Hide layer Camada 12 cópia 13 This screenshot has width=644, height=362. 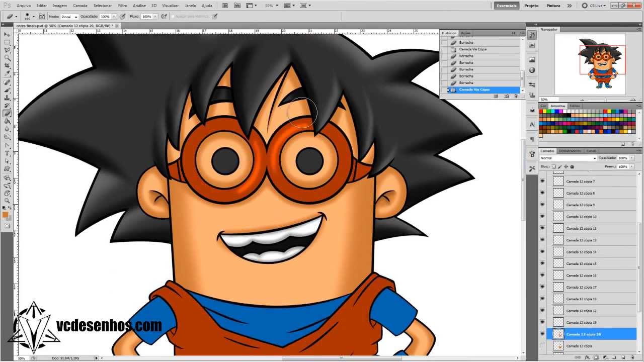point(542,240)
